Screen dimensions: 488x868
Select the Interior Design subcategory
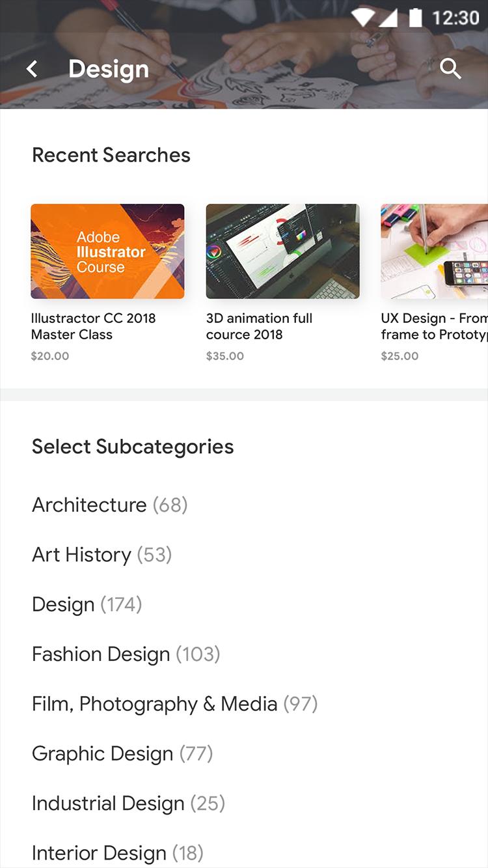coord(117,853)
